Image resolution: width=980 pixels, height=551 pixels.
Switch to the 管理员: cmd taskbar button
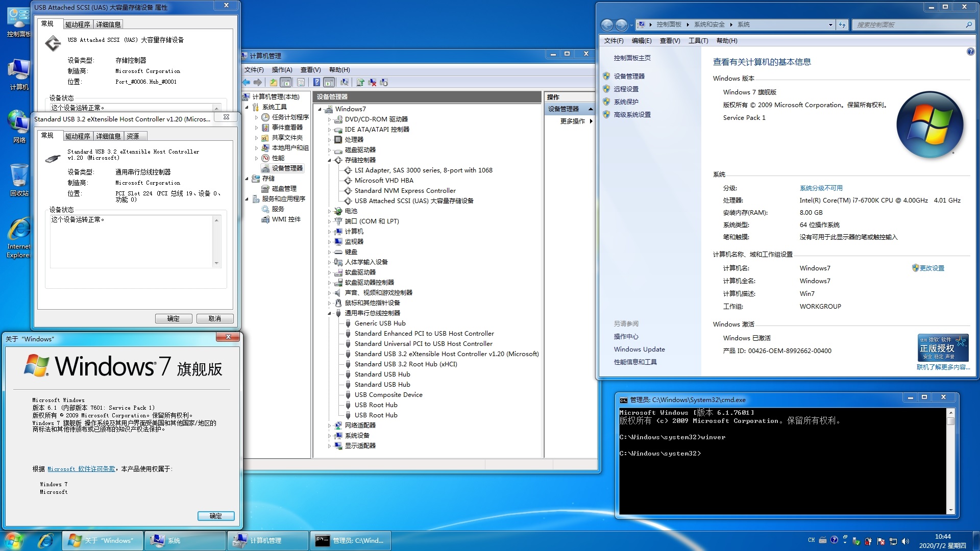[350, 540]
